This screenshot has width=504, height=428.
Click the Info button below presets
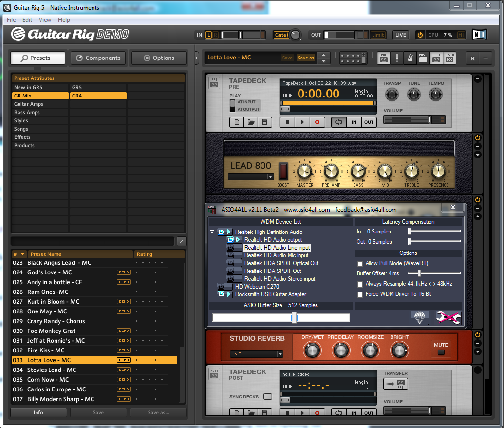pyautogui.click(x=38, y=412)
